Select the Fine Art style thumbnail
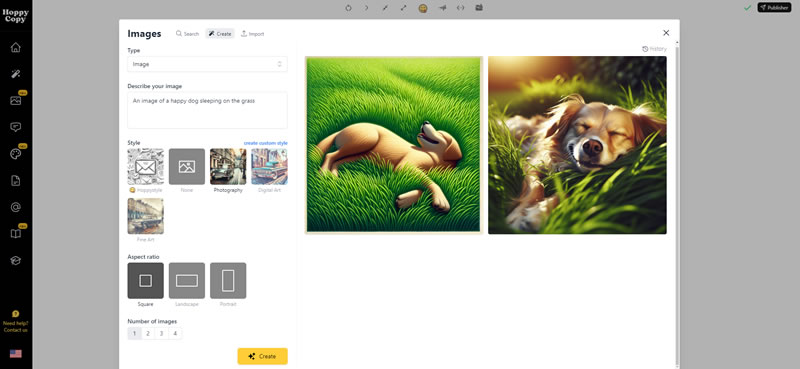The height and width of the screenshot is (369, 800). pos(145,216)
